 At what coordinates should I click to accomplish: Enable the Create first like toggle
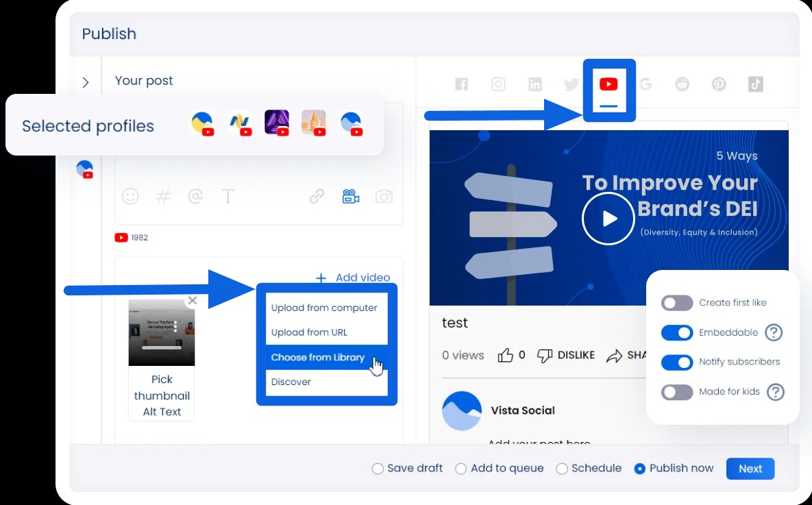676,303
